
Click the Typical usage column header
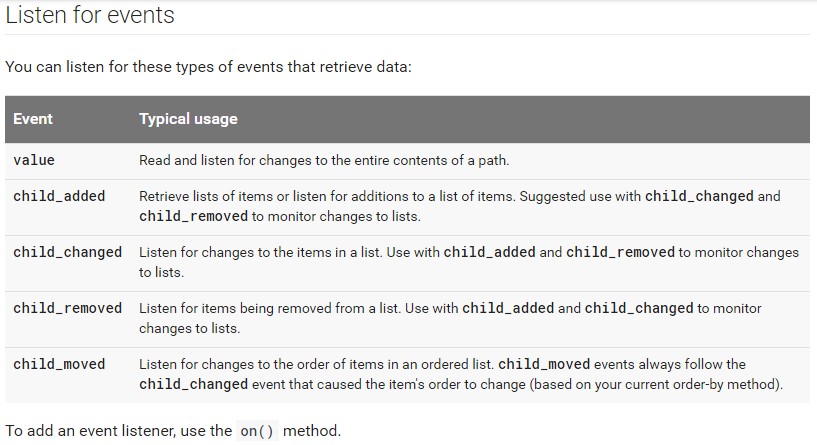(x=188, y=119)
